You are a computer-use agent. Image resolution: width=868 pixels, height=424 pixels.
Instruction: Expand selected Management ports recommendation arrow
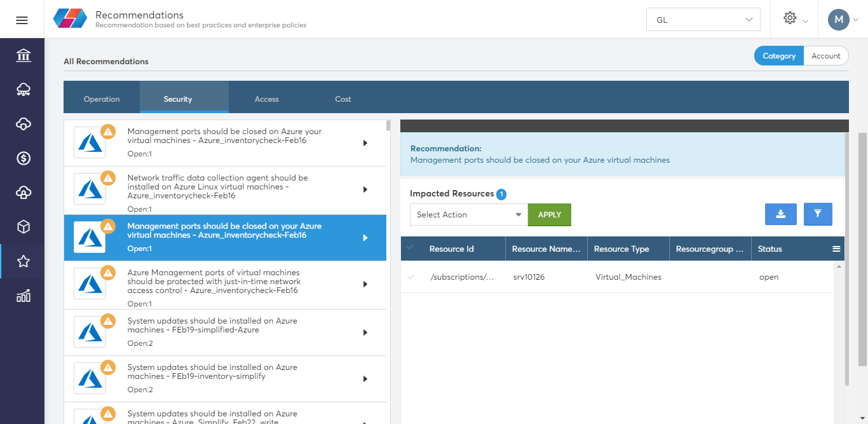[x=365, y=238]
